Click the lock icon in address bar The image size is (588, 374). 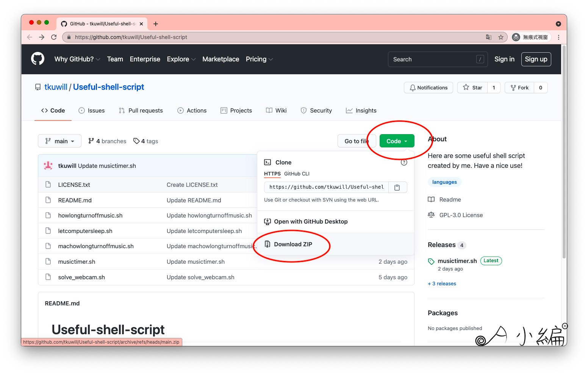pos(69,37)
